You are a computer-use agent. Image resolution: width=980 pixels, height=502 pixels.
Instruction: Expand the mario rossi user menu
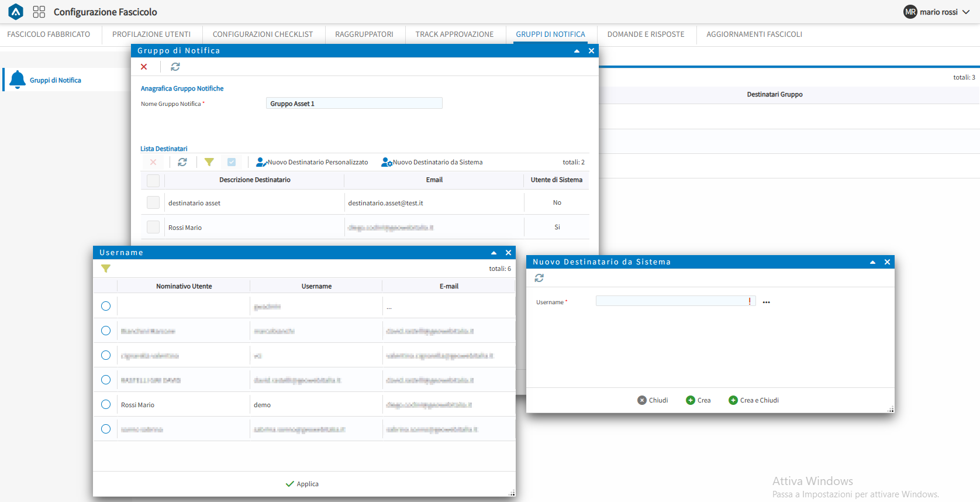click(x=966, y=12)
